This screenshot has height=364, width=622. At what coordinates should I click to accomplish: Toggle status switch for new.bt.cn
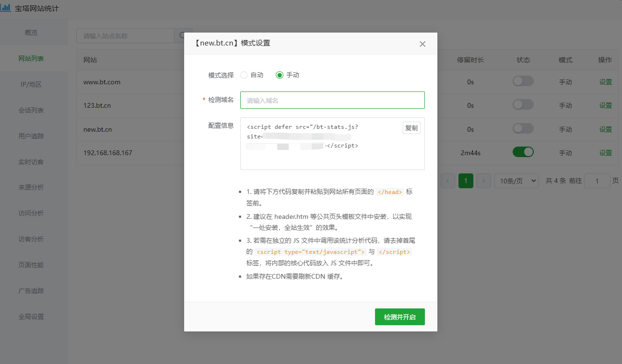(x=523, y=128)
